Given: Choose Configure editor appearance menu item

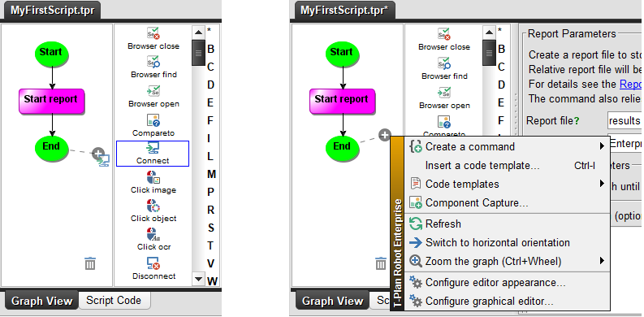Looking at the screenshot, I should (507, 283).
